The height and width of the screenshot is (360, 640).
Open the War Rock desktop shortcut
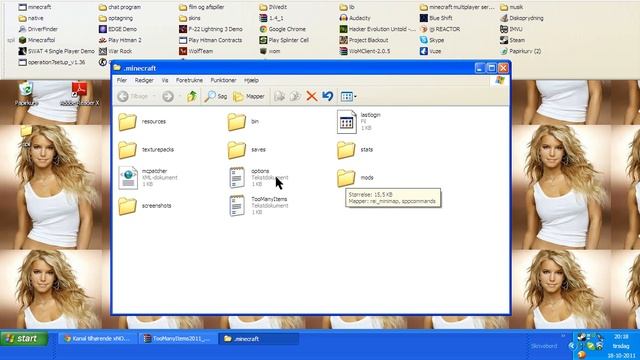pyautogui.click(x=116, y=51)
